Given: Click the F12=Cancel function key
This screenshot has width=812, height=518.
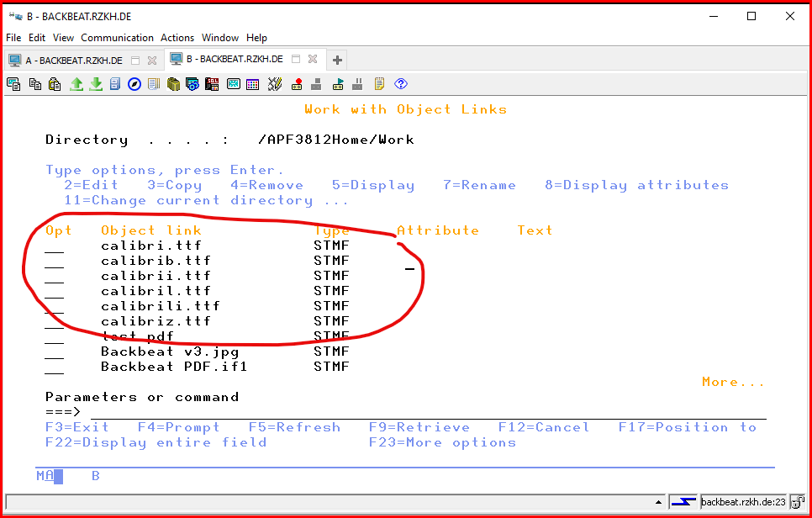Looking at the screenshot, I should click(x=544, y=427).
